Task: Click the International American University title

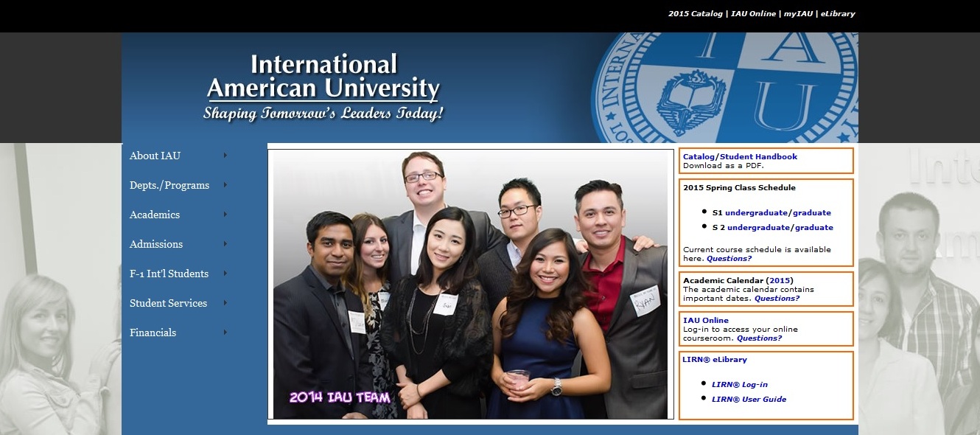Action: (323, 77)
